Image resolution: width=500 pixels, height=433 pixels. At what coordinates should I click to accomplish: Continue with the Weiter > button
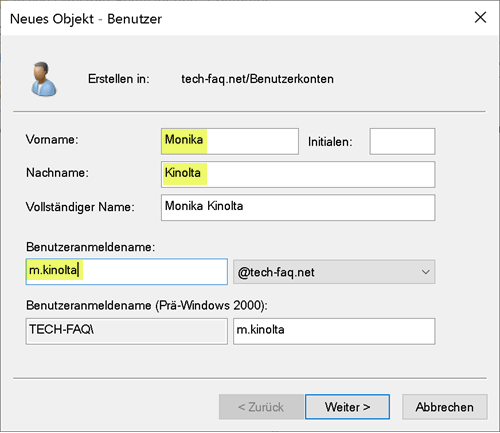click(x=347, y=407)
